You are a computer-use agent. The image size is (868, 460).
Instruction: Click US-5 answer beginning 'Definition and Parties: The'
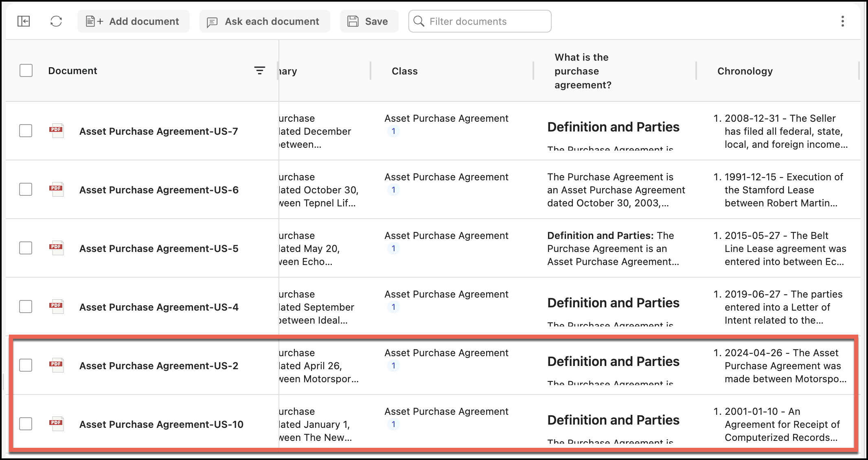(x=613, y=248)
